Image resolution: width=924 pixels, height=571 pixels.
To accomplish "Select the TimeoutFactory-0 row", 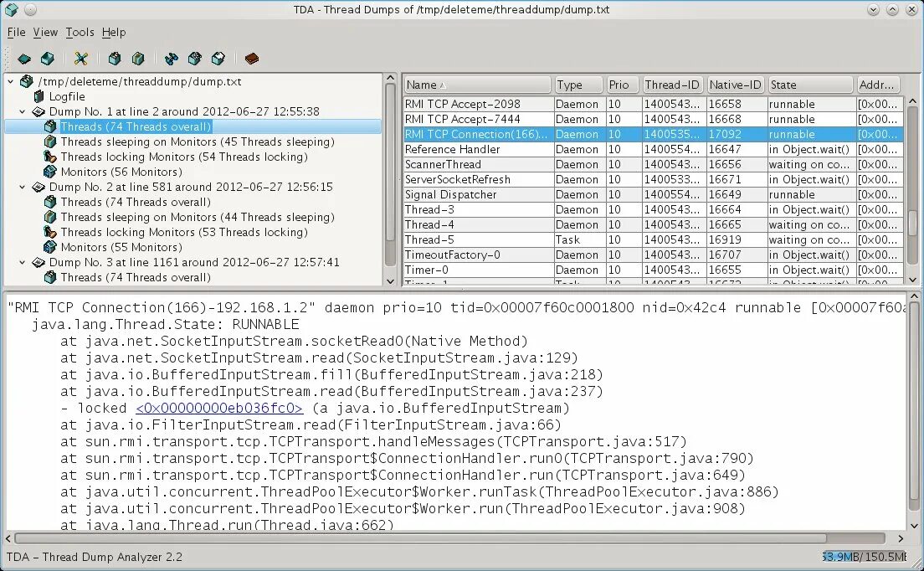I will [x=653, y=255].
